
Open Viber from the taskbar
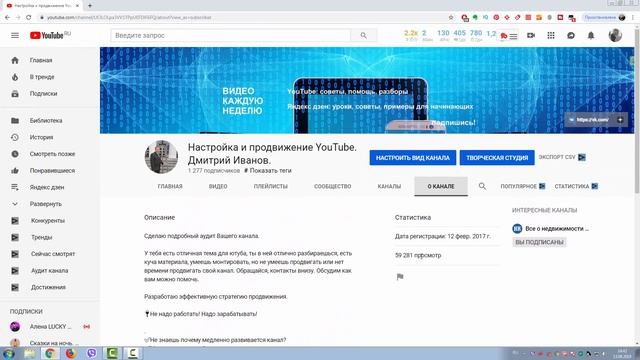pos(92,353)
